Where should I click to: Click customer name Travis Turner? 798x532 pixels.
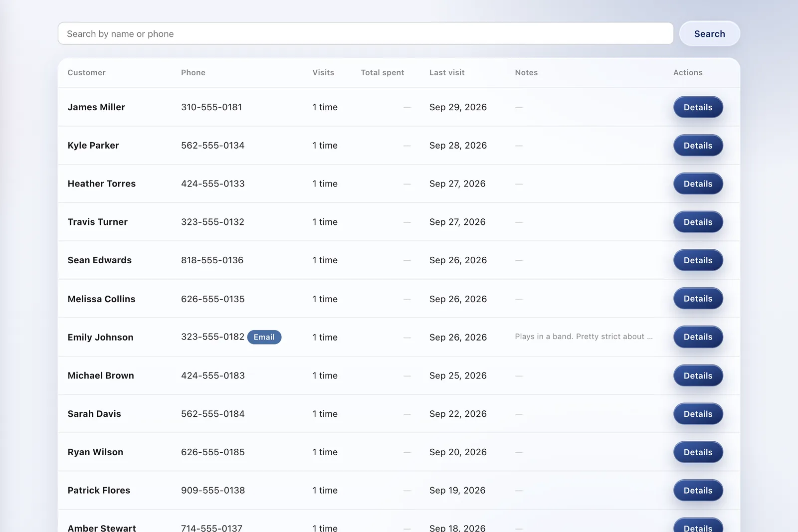98,222
